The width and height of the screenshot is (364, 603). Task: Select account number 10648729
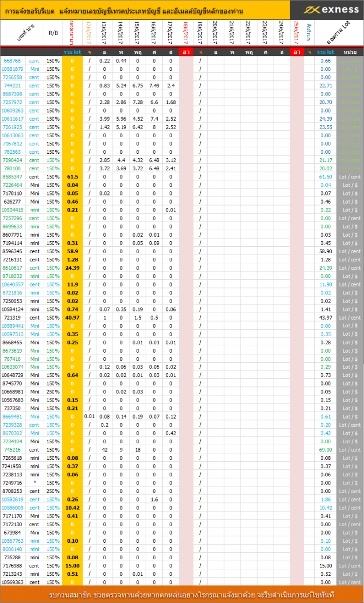coord(13,375)
